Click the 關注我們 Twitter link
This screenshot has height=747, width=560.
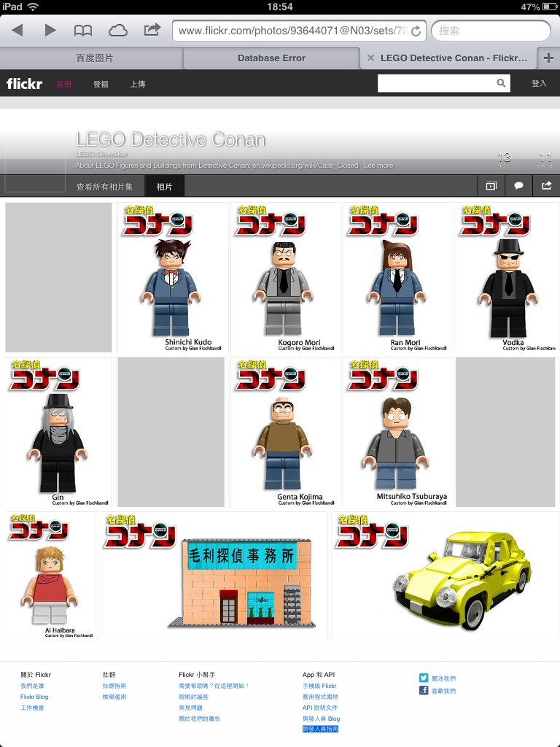444,678
